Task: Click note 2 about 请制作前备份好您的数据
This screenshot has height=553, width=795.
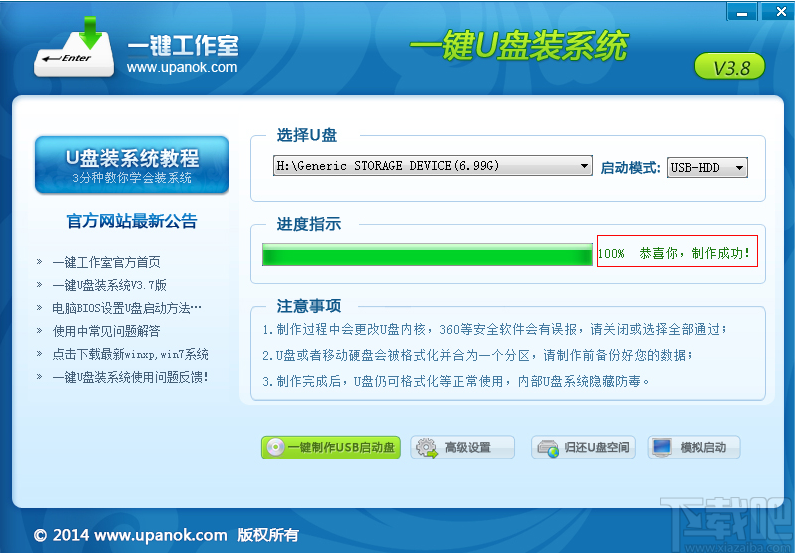Action: (478, 355)
